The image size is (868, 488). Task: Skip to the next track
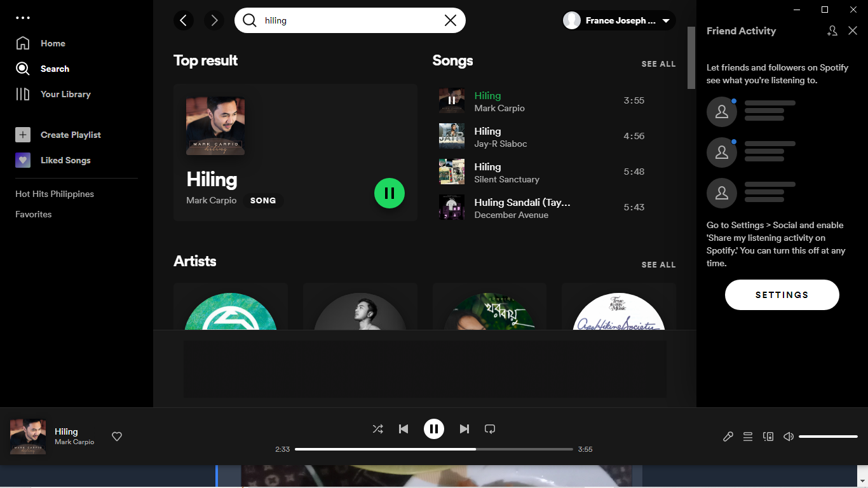pyautogui.click(x=465, y=429)
